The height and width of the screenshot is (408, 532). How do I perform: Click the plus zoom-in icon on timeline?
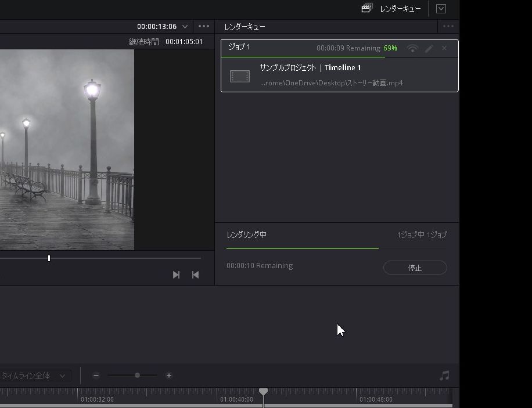pyautogui.click(x=169, y=375)
